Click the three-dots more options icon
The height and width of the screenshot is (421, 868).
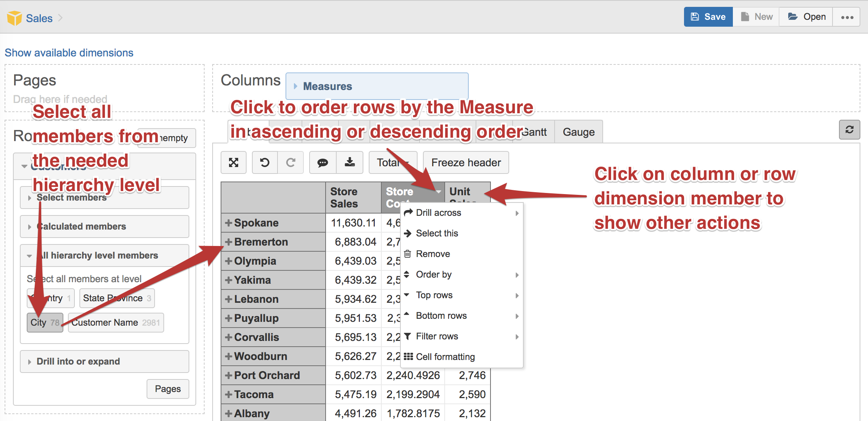point(847,17)
